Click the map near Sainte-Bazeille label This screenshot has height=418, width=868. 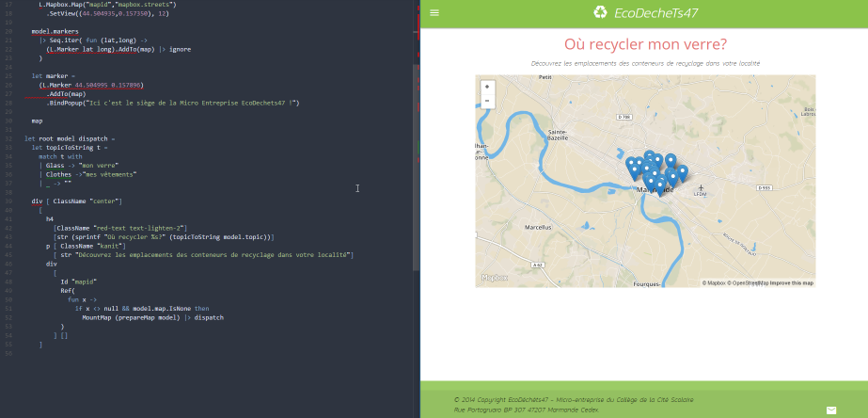(558, 136)
